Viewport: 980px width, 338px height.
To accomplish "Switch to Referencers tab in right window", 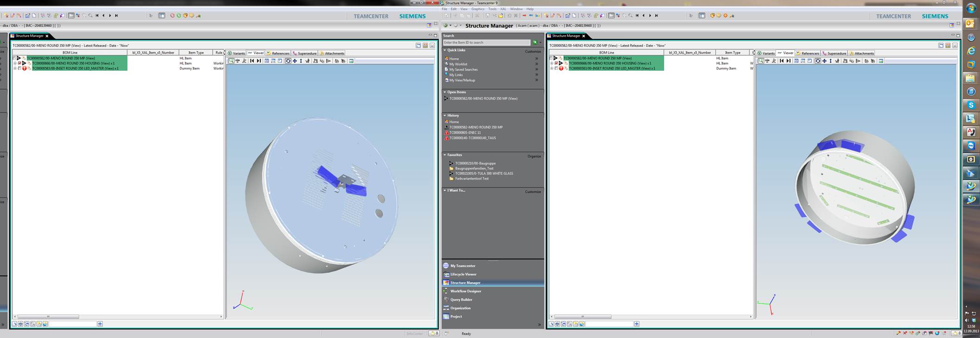I will (x=807, y=53).
